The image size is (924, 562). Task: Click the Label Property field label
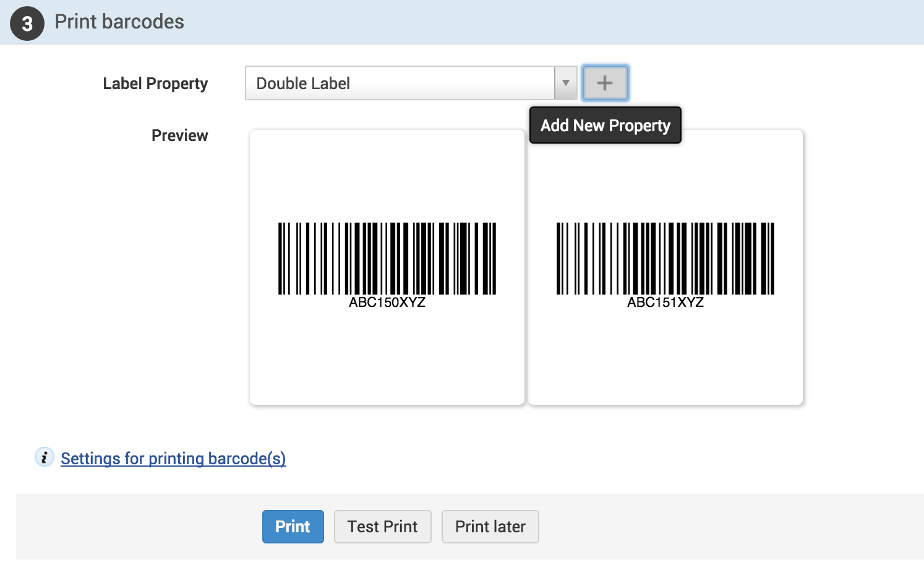[155, 84]
